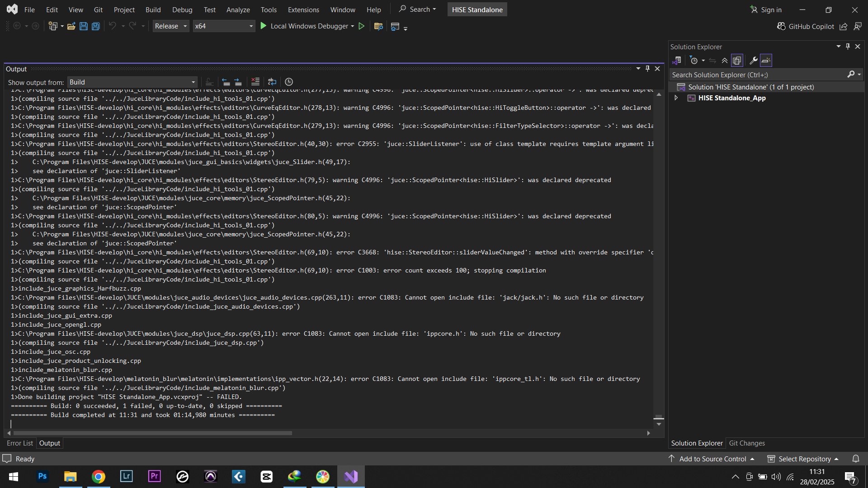Toggle Preview Selected Items in Solution Explorer
The height and width of the screenshot is (488, 868).
point(766,60)
